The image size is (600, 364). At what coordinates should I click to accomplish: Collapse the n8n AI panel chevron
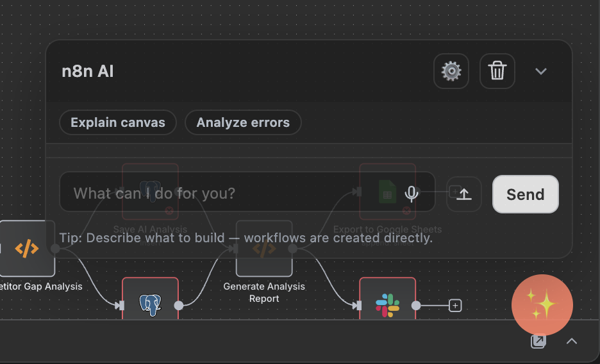[540, 72]
